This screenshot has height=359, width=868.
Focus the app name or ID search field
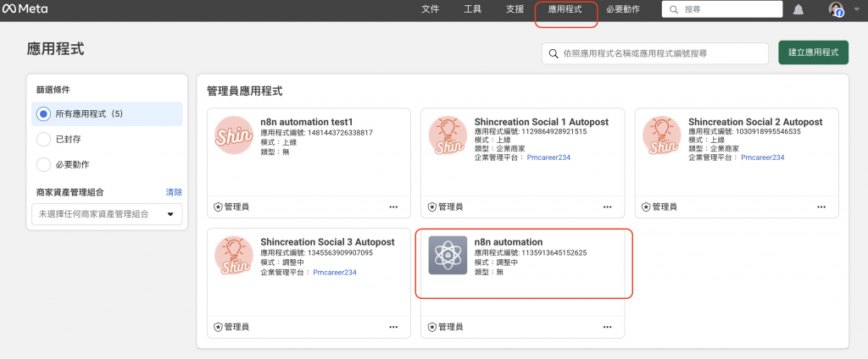pos(655,53)
